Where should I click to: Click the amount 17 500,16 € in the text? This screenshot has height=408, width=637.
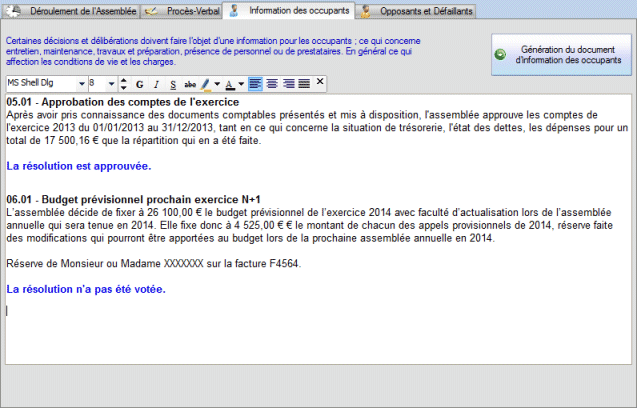tap(71, 141)
